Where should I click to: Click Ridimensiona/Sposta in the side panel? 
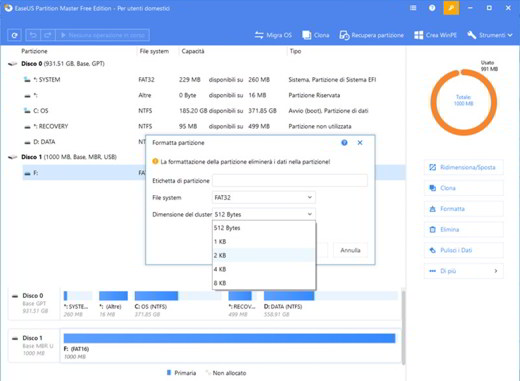pos(463,167)
